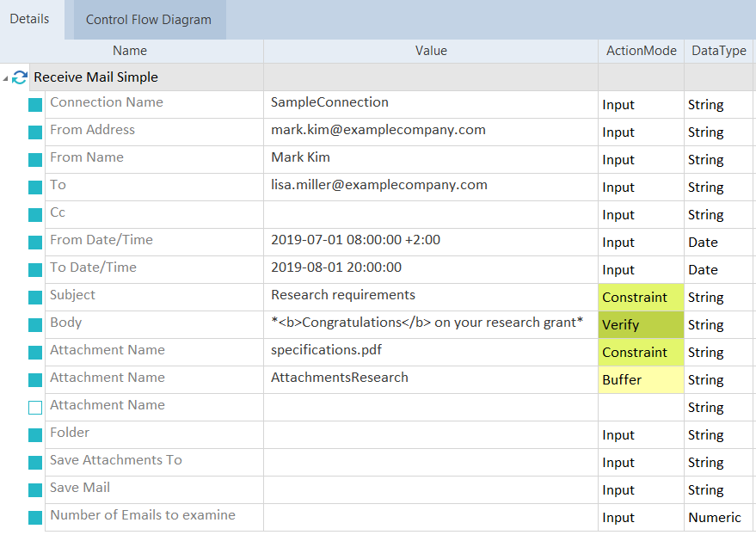The width and height of the screenshot is (756, 535).
Task: Click icon beside Number of Emails to examine
Action: coord(35,518)
